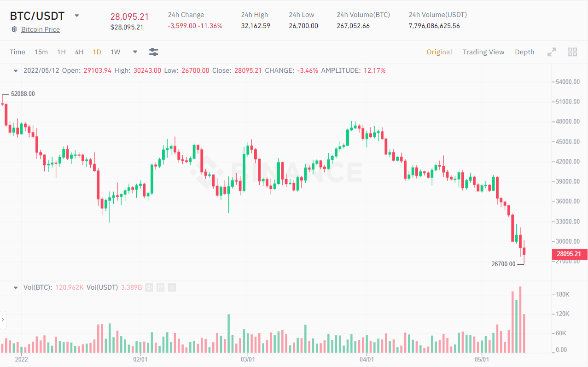Remove volume indicator with X icon
This screenshot has width=588, height=367.
[x=172, y=287]
